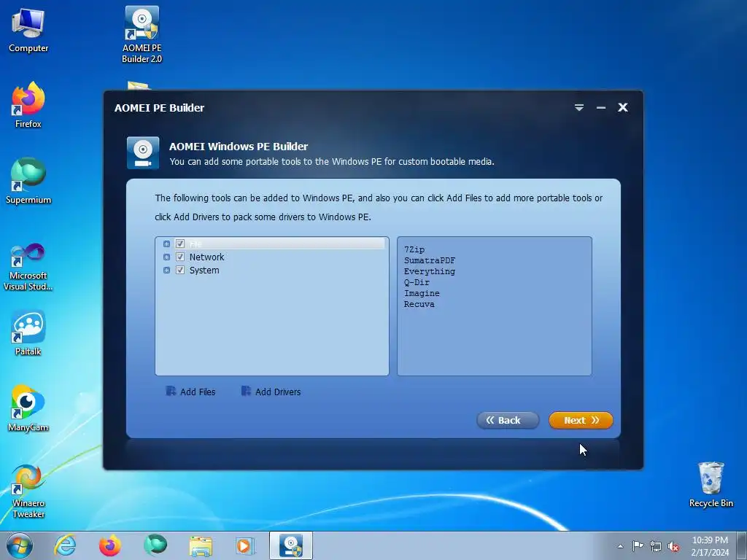Go Back to the previous step
The image size is (747, 560).
coord(508,420)
